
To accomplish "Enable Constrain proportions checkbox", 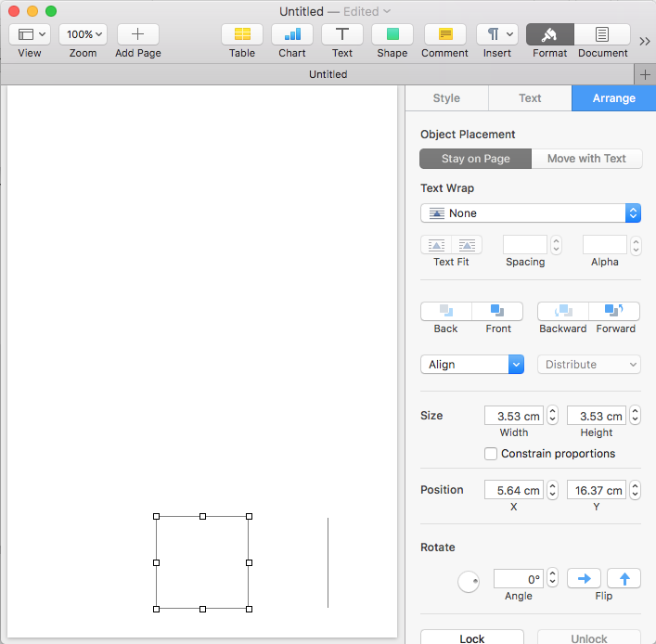I will pyautogui.click(x=491, y=454).
